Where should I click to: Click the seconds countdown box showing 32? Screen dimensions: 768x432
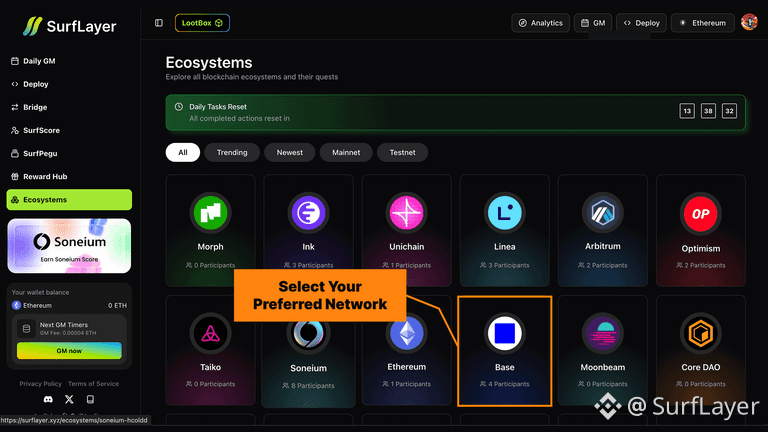729,111
